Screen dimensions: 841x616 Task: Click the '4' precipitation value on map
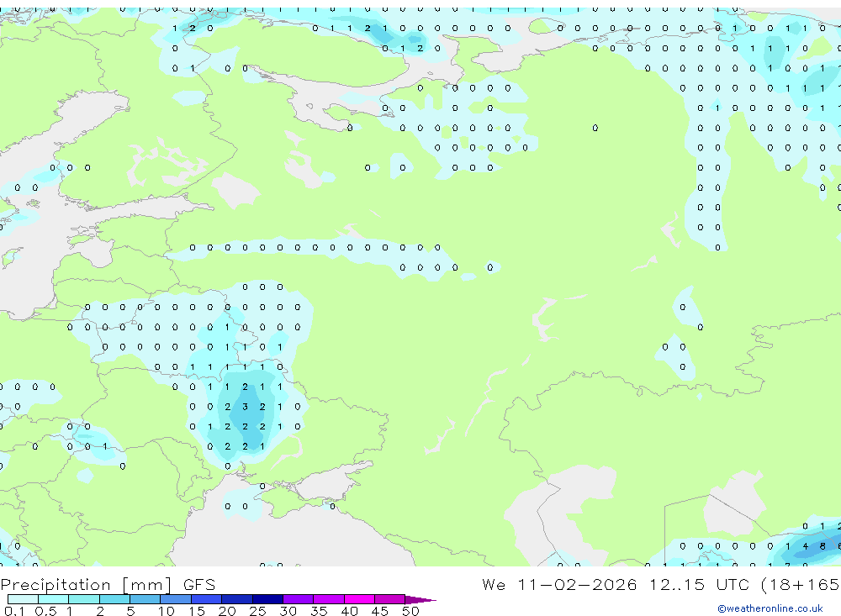(805, 546)
